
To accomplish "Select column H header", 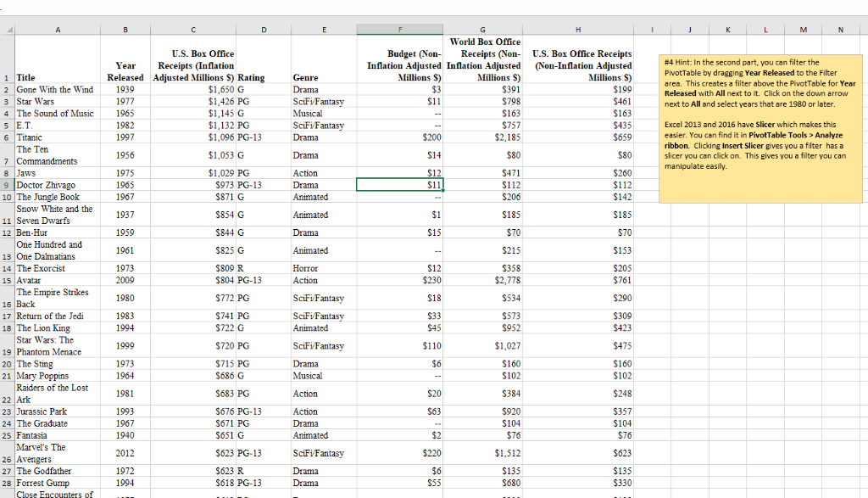I will tap(577, 28).
